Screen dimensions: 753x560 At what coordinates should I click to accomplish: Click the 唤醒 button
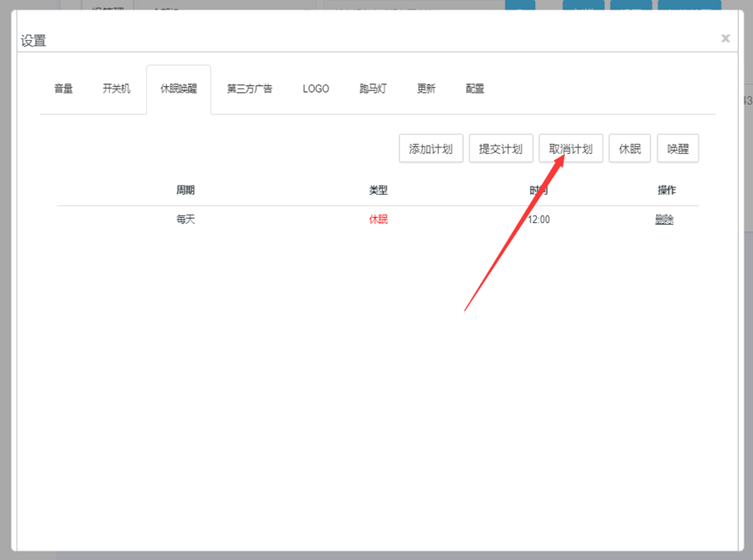pos(678,149)
